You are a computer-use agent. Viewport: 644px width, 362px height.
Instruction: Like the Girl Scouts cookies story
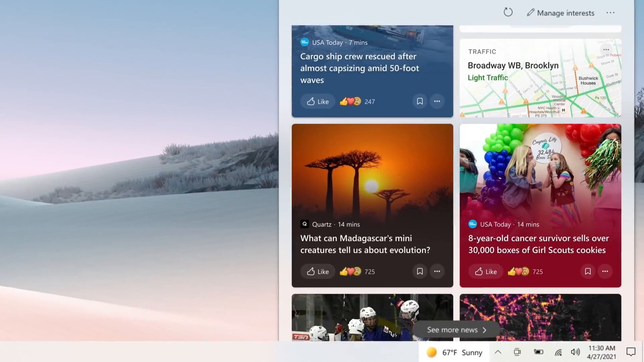[486, 271]
